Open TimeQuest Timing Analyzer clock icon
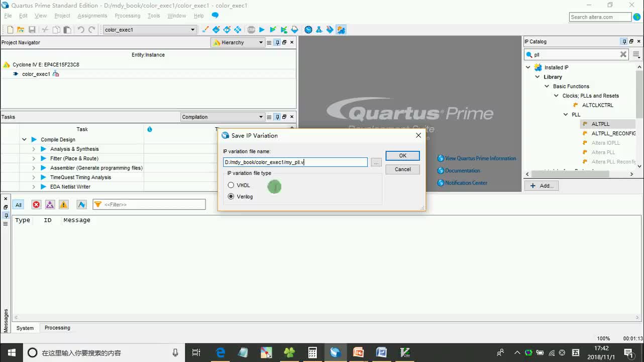644x362 pixels. [308, 30]
